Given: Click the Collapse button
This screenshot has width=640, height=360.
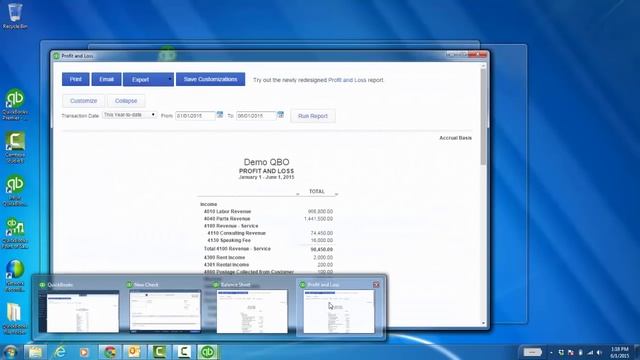Looking at the screenshot, I should tap(126, 101).
